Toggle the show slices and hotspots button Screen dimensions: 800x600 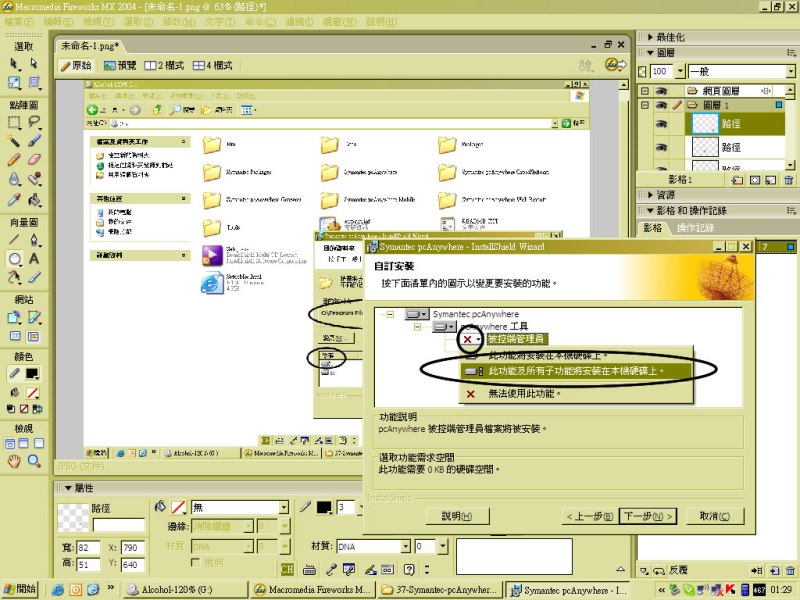coord(34,336)
